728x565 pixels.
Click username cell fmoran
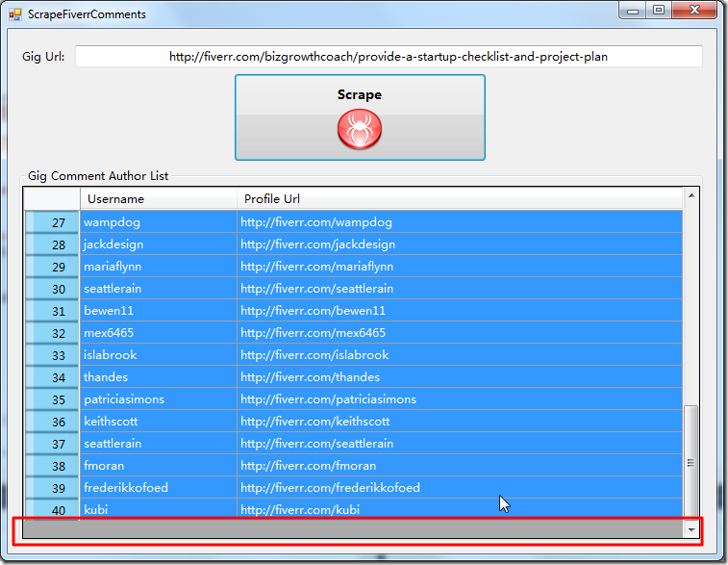(159, 466)
